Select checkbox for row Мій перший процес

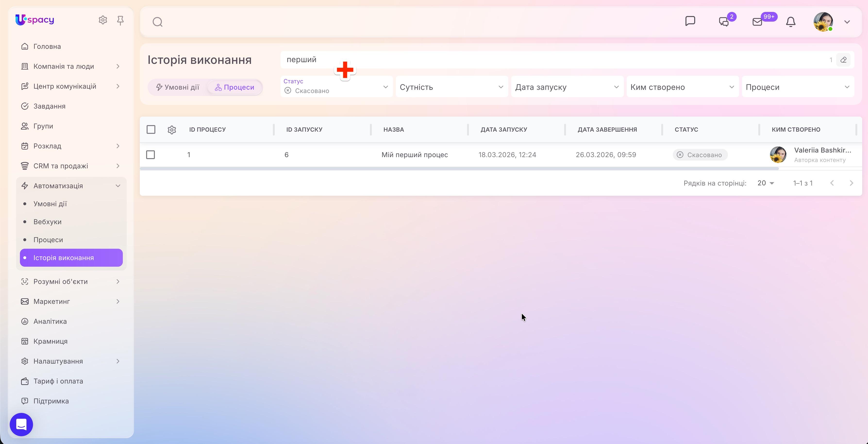click(151, 155)
